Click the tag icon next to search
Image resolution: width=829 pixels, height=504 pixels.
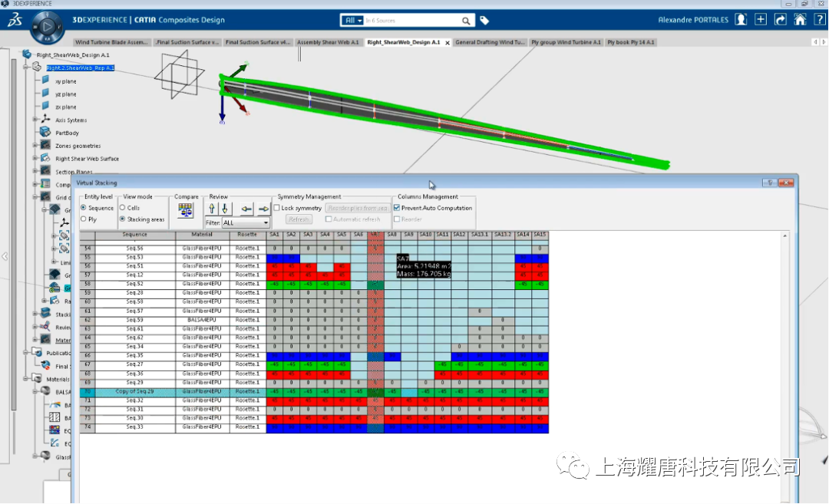point(484,21)
